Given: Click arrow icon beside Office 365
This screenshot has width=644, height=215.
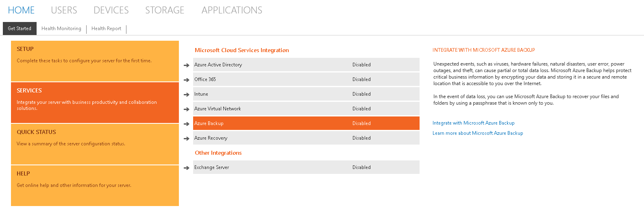Looking at the screenshot, I should click(x=187, y=80).
